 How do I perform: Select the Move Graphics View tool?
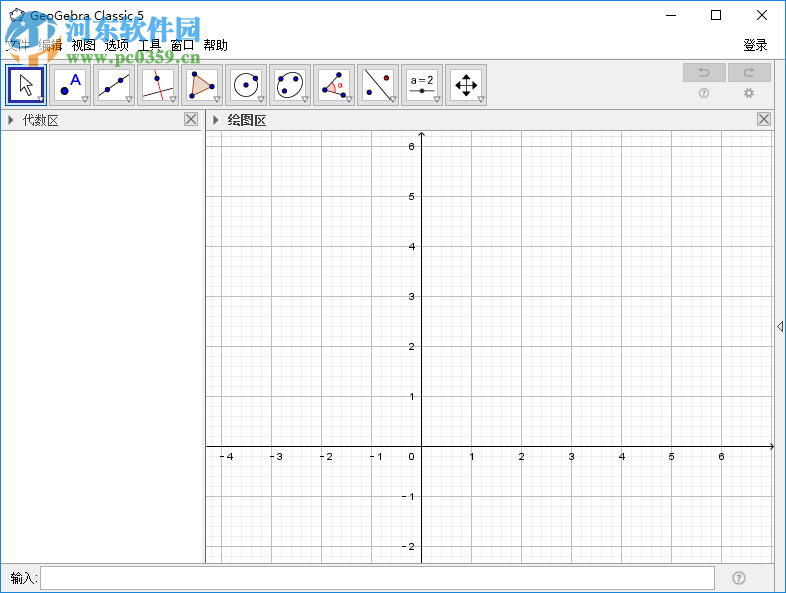(x=466, y=85)
